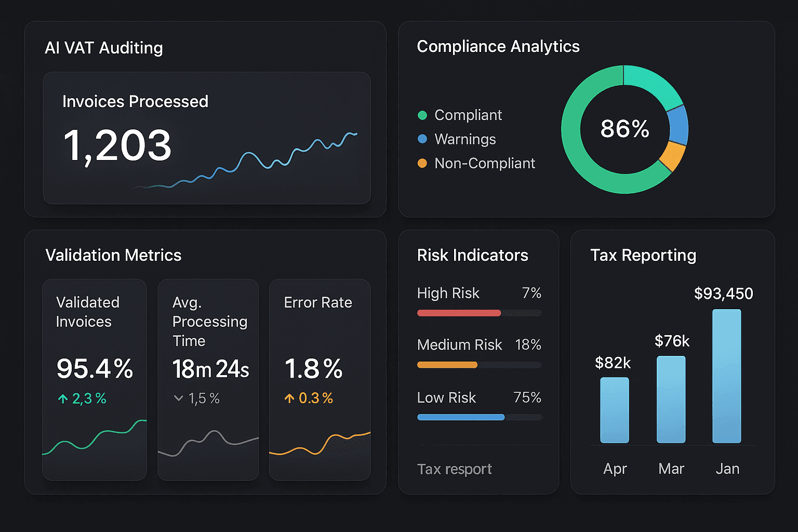The width and height of the screenshot is (798, 532).
Task: Click the Jan $93,450 bar
Action: click(727, 376)
